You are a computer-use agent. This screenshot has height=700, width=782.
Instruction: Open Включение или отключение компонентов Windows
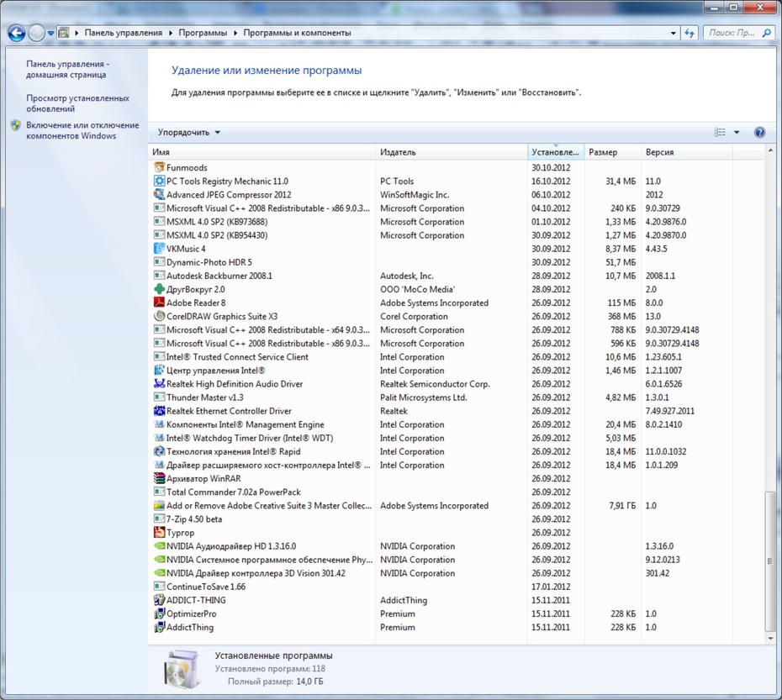coord(82,130)
